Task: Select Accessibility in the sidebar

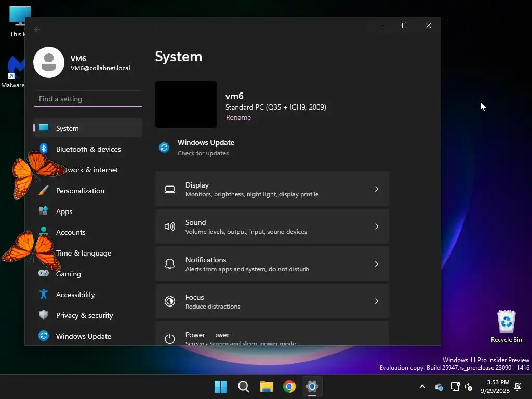Action: pyautogui.click(x=88, y=295)
